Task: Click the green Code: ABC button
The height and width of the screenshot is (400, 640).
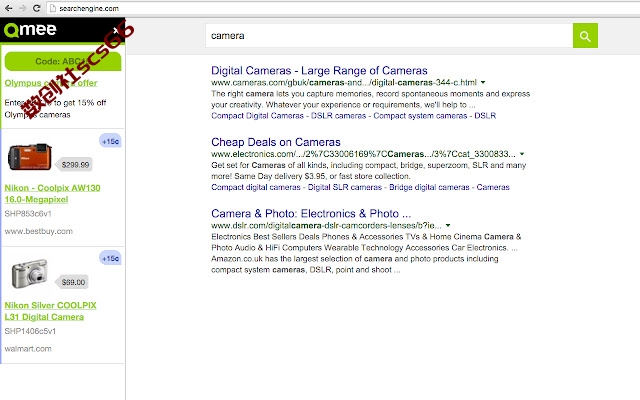Action: [63, 61]
